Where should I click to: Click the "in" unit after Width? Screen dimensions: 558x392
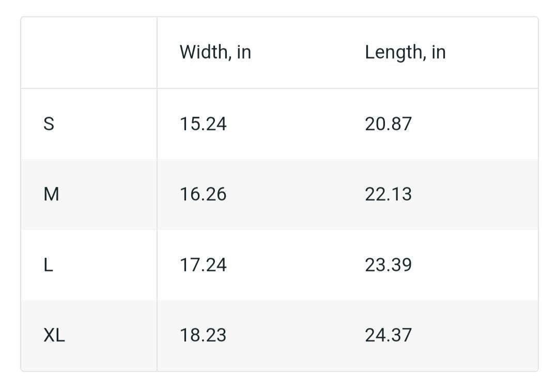click(x=244, y=52)
